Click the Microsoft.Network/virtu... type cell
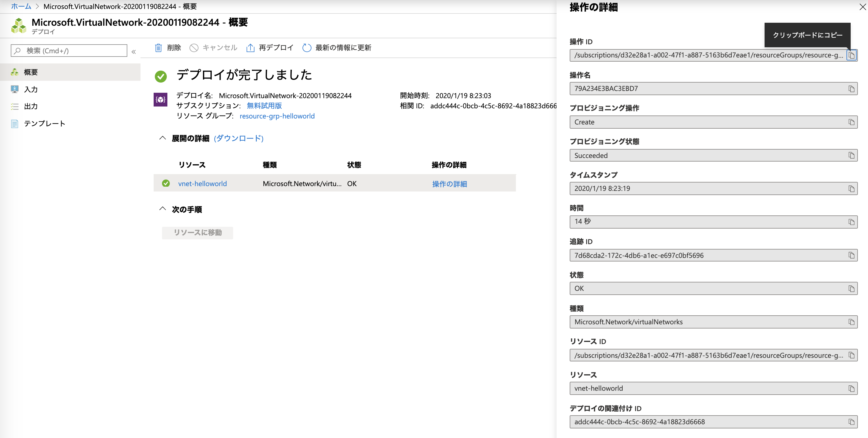The image size is (868, 438). (x=302, y=184)
